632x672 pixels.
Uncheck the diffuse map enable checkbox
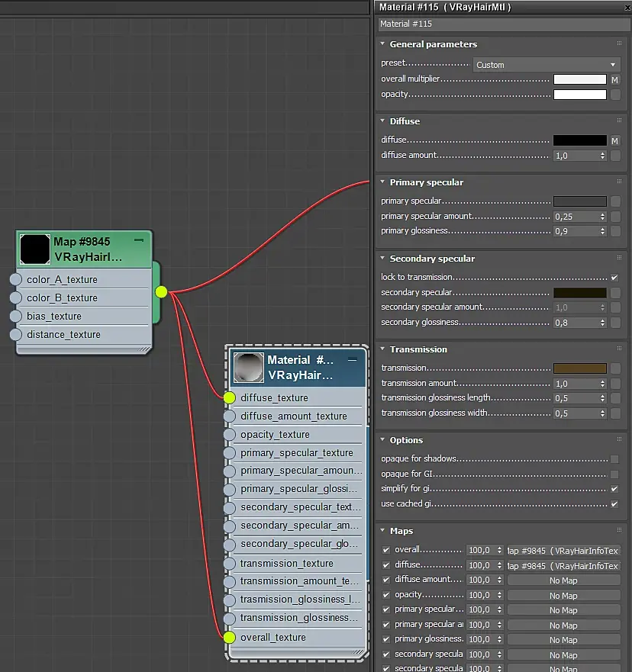pos(386,565)
